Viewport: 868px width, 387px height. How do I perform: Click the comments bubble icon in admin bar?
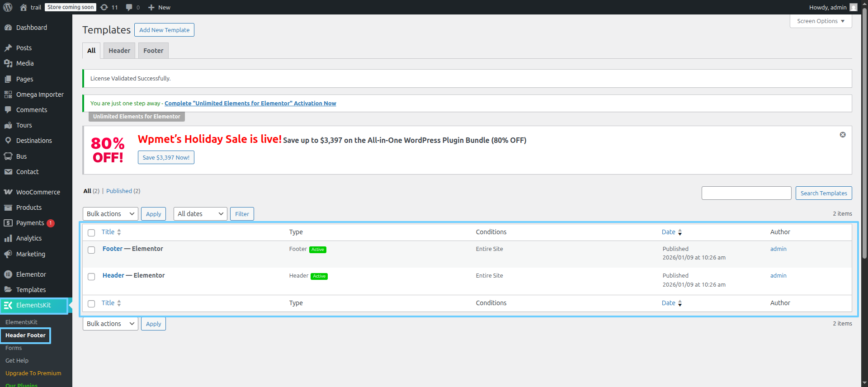129,7
